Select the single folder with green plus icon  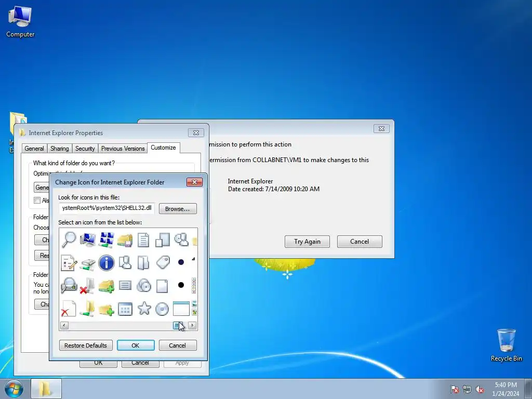[106, 310]
